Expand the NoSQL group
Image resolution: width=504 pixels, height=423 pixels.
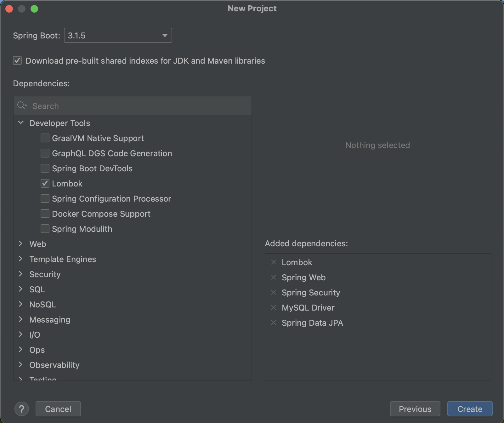coord(21,304)
